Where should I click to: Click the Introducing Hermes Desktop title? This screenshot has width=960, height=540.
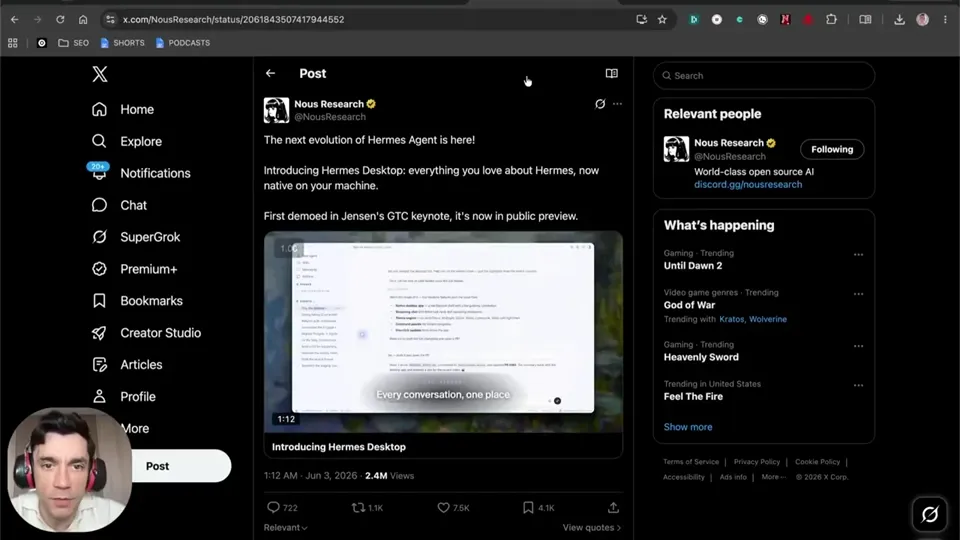[339, 447]
